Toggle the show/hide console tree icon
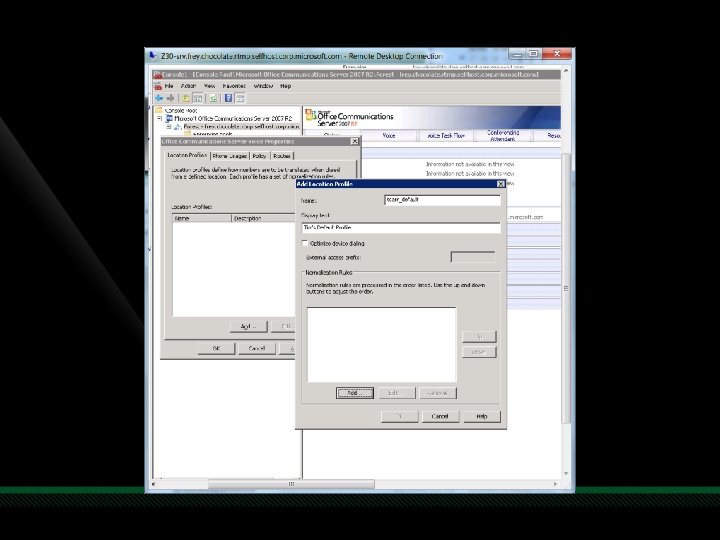The width and height of the screenshot is (720, 540). pyautogui.click(x=198, y=98)
